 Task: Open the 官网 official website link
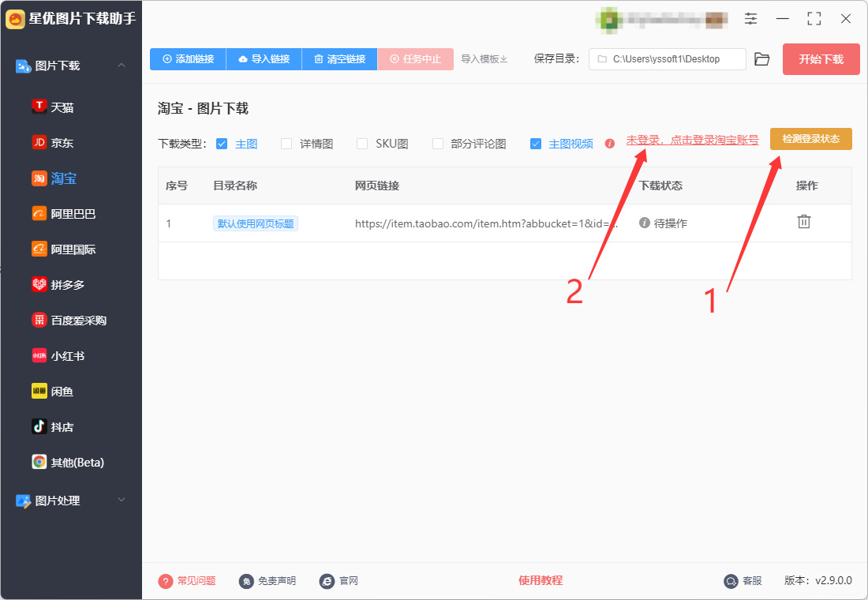[x=339, y=580]
